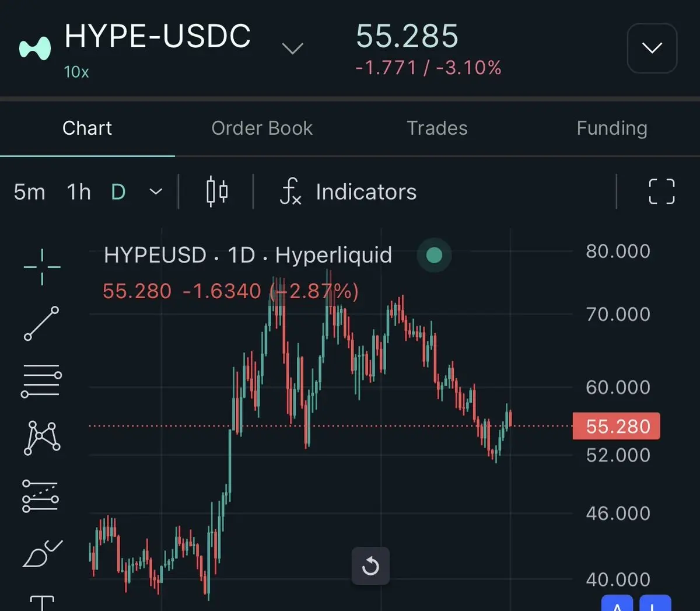Click the green market status dot

point(434,255)
